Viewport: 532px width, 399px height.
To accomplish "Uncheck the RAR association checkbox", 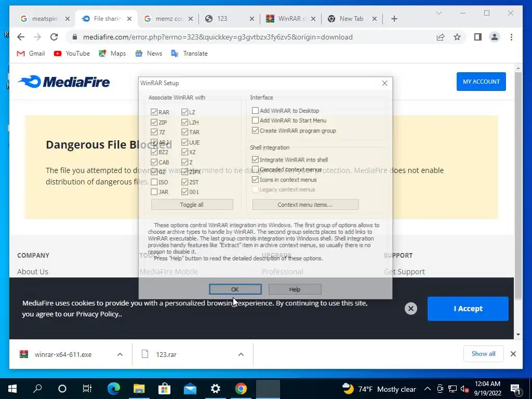I will [x=154, y=112].
